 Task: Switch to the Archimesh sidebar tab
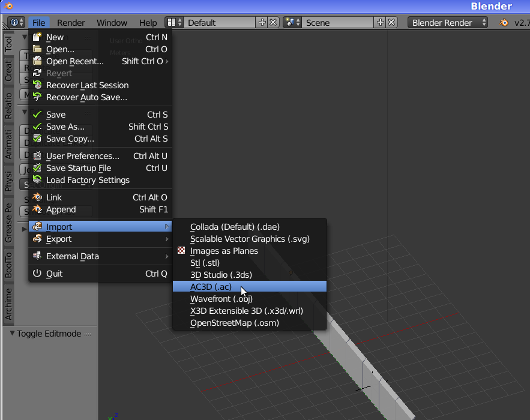click(x=8, y=304)
